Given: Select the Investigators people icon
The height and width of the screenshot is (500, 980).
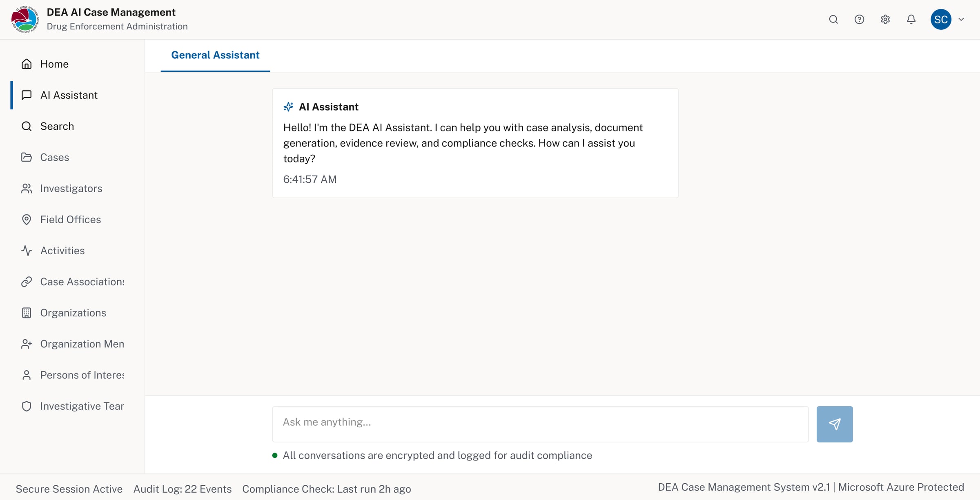Looking at the screenshot, I should pos(27,188).
